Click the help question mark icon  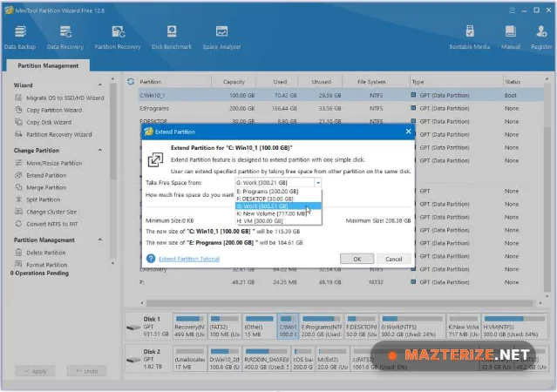(x=151, y=259)
